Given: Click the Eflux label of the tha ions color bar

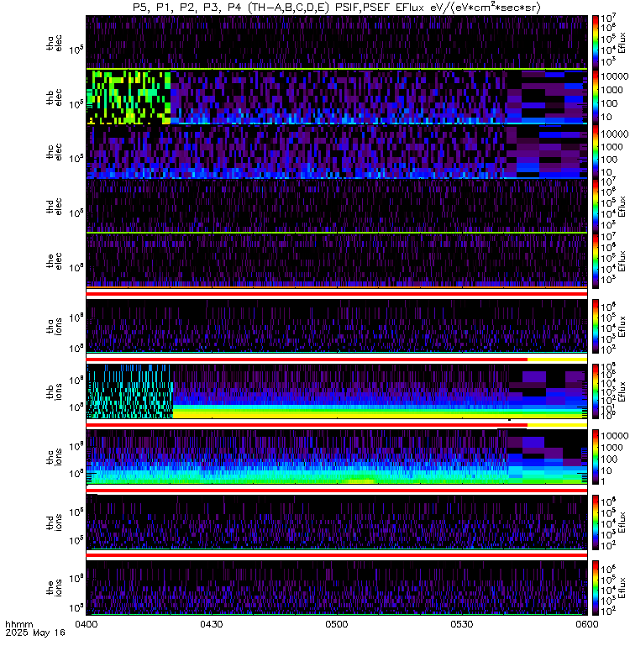Looking at the screenshot, I should (622, 326).
